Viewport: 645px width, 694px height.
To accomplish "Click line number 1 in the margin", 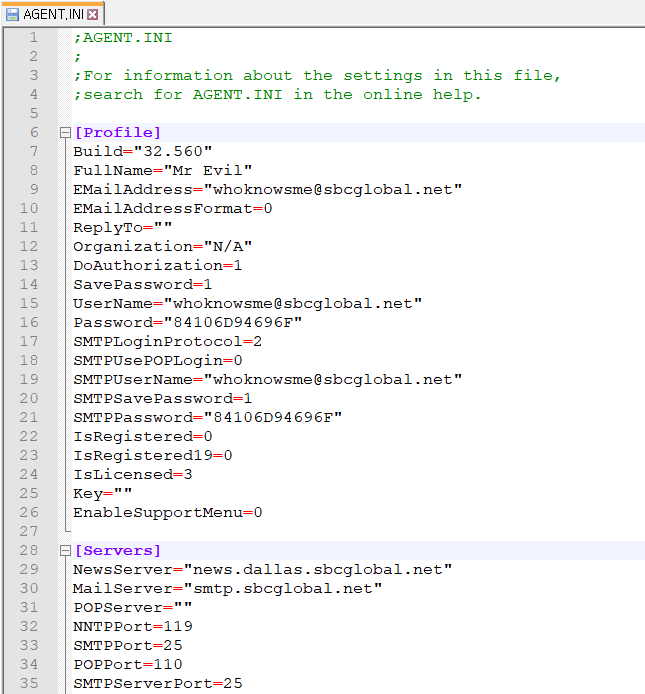I will (x=34, y=38).
